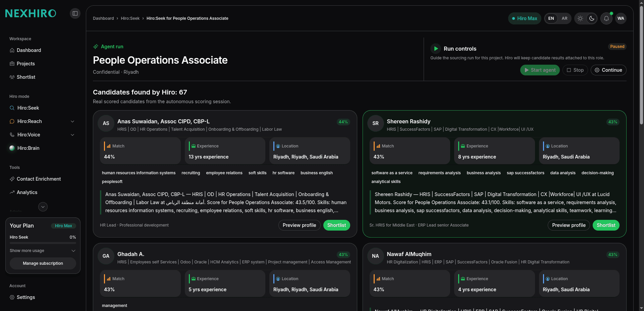Collapse the sidebar with the panel icon
Image resolution: width=644 pixels, height=311 pixels.
click(x=75, y=13)
